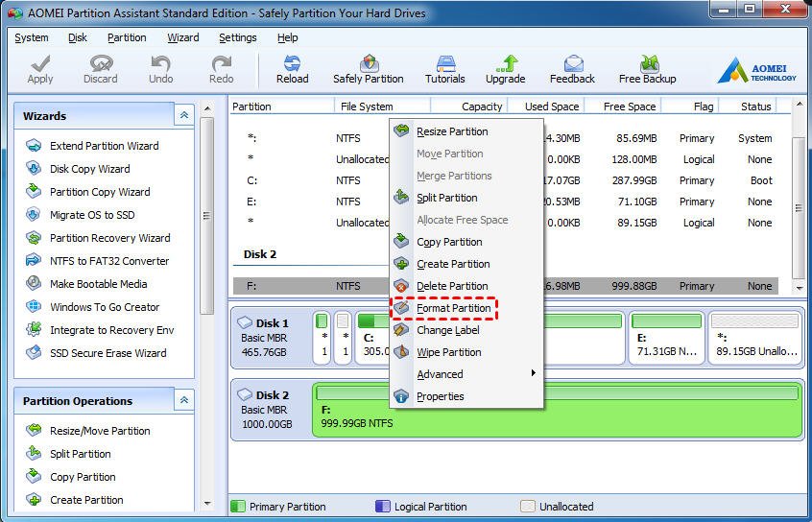The width and height of the screenshot is (812, 522).
Task: Choose Split Partition in context menu
Action: pos(466,198)
